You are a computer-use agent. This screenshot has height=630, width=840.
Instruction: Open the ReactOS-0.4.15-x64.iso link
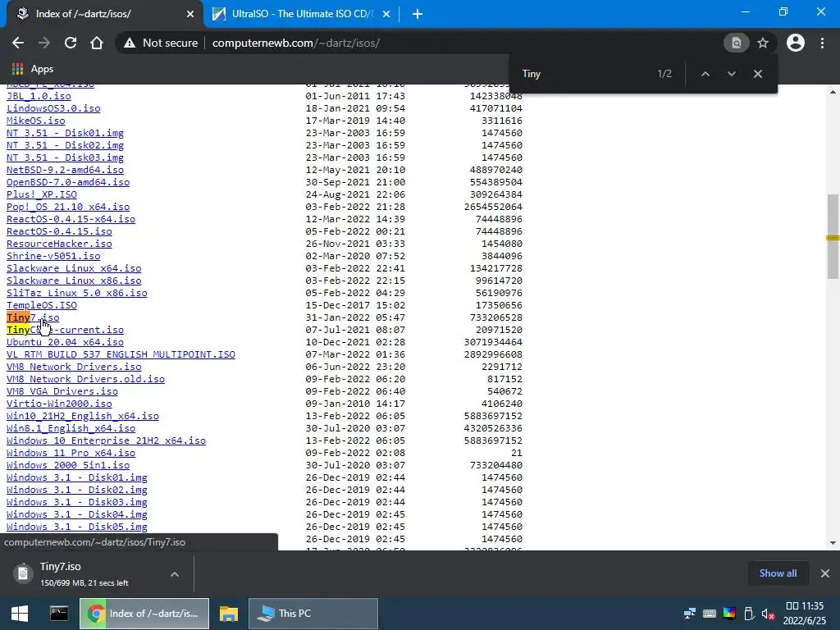71,218
